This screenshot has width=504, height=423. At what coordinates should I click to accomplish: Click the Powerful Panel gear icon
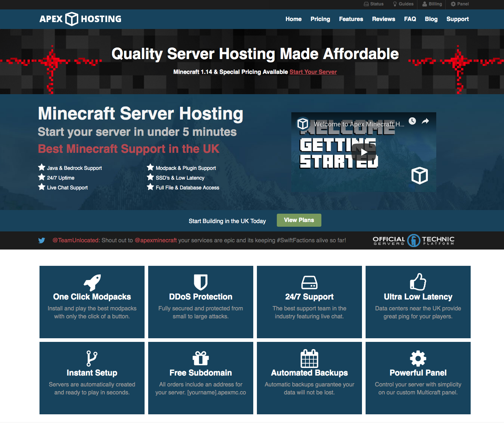(418, 359)
